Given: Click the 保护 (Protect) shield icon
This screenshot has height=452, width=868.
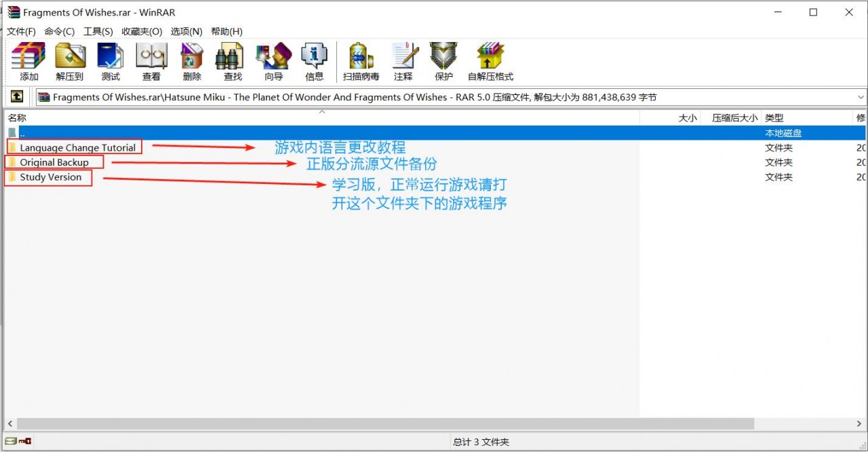Looking at the screenshot, I should [x=444, y=62].
